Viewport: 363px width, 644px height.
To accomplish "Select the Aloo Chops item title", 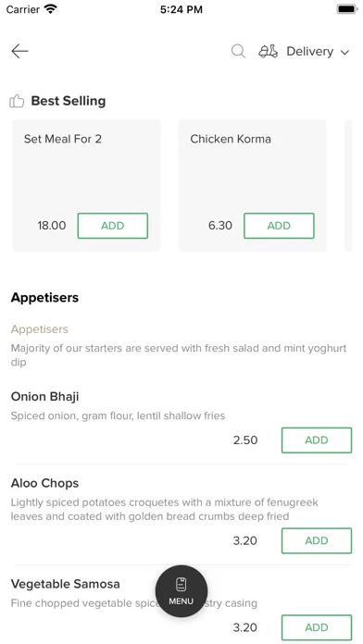I will (x=44, y=483).
